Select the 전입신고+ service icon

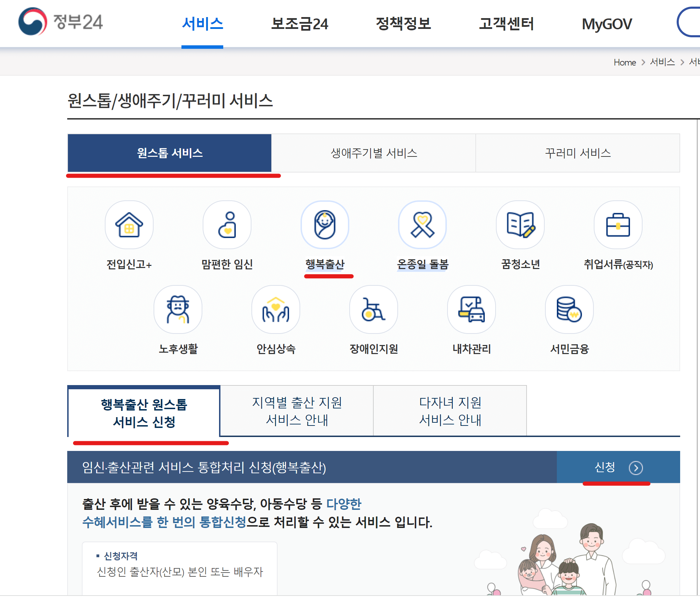coord(129,225)
